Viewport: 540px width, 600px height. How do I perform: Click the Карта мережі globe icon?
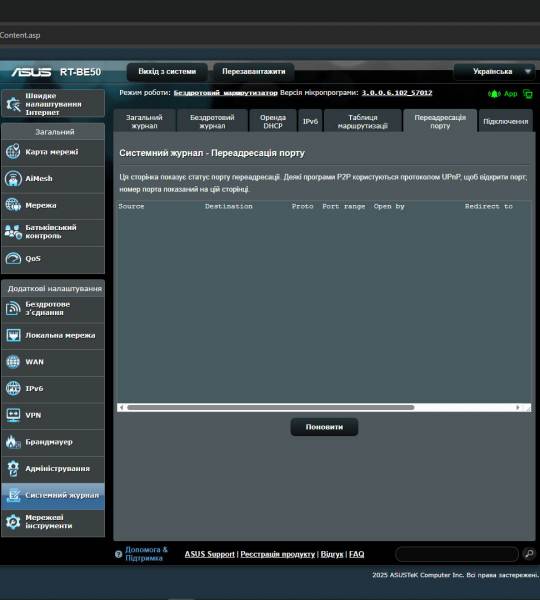(13, 152)
